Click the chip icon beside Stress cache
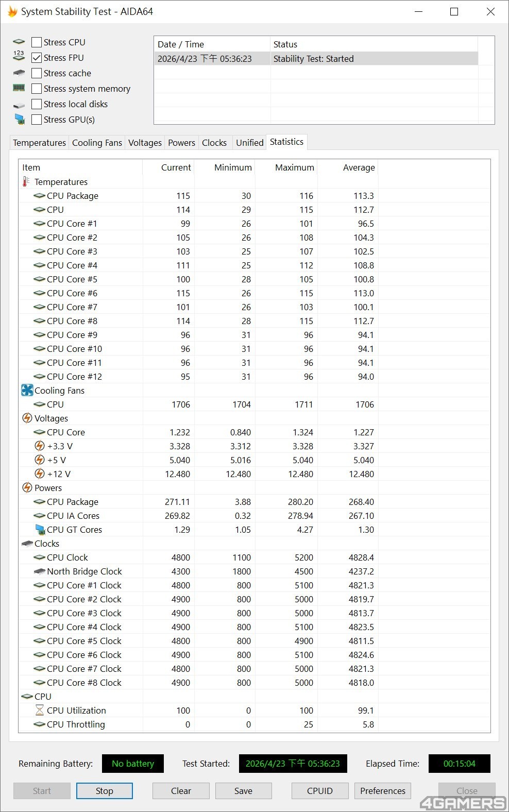This screenshot has height=812, width=509. coord(19,73)
